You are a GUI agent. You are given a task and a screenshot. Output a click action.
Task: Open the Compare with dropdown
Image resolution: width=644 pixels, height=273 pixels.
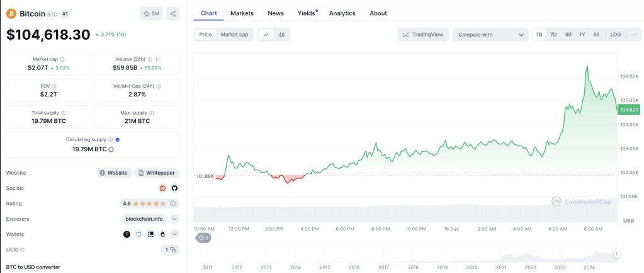(490, 35)
